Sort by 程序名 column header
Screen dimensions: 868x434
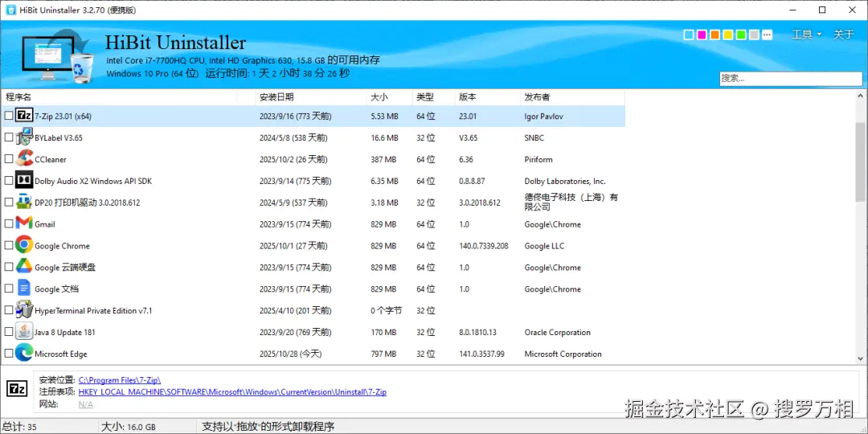(x=119, y=97)
